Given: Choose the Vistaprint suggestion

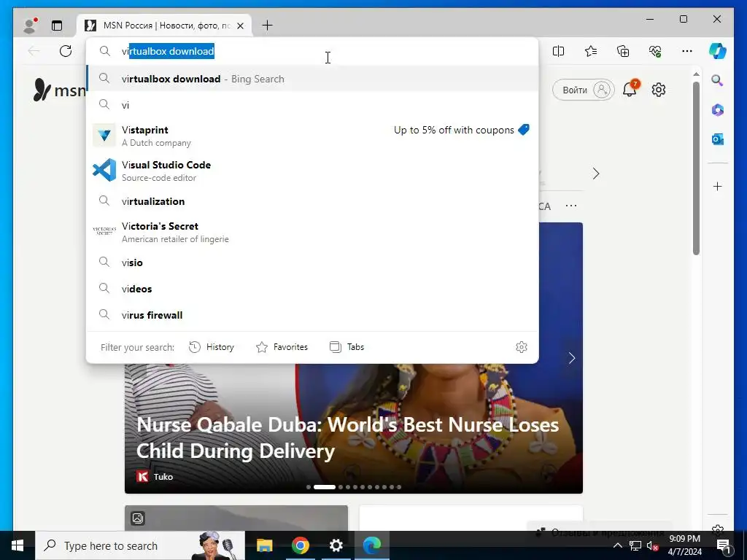Looking at the screenshot, I should [312, 136].
